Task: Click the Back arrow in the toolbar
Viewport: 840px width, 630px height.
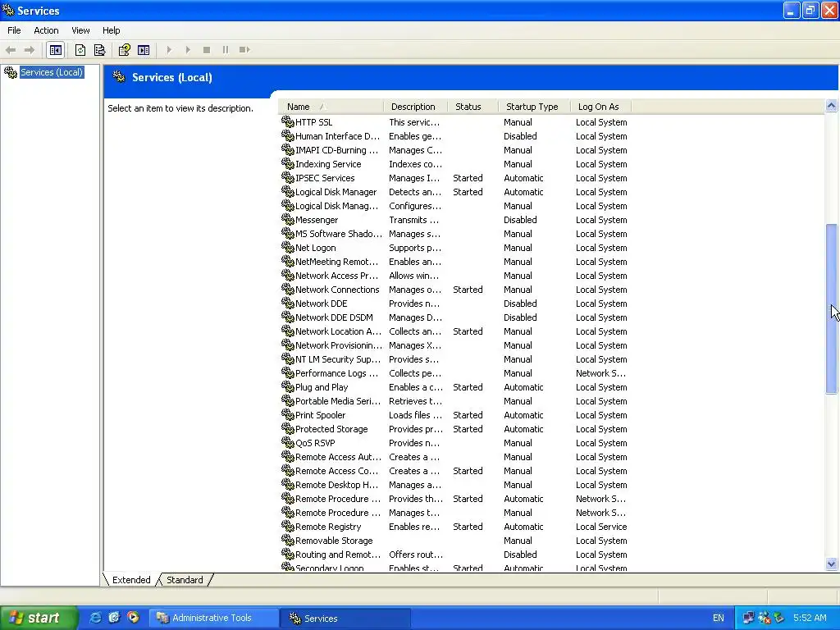Action: [11, 50]
